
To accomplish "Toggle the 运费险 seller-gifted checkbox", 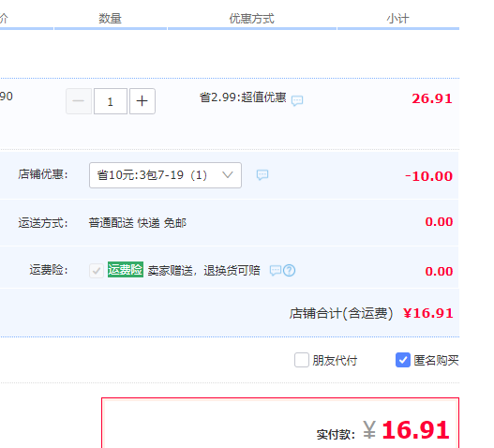I will (97, 271).
